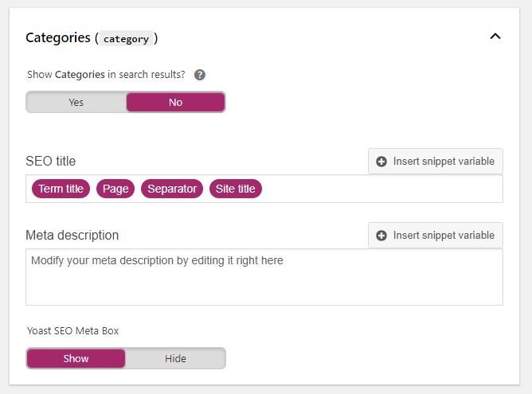532x394 pixels.
Task: Click the SEO title field label
Action: (x=51, y=161)
